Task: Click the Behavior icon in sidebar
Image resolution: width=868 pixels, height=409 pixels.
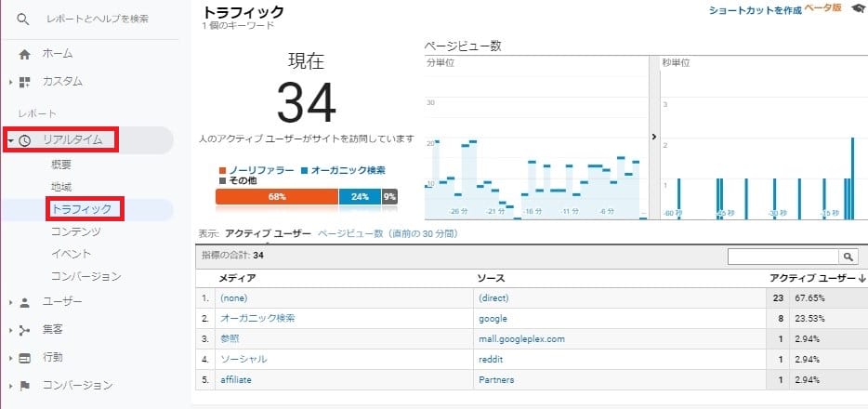Action: [x=25, y=358]
